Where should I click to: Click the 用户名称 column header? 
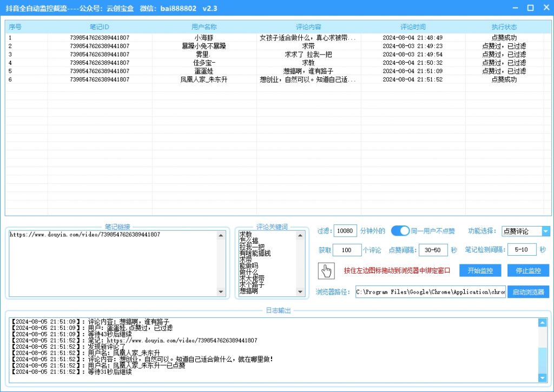pos(204,27)
